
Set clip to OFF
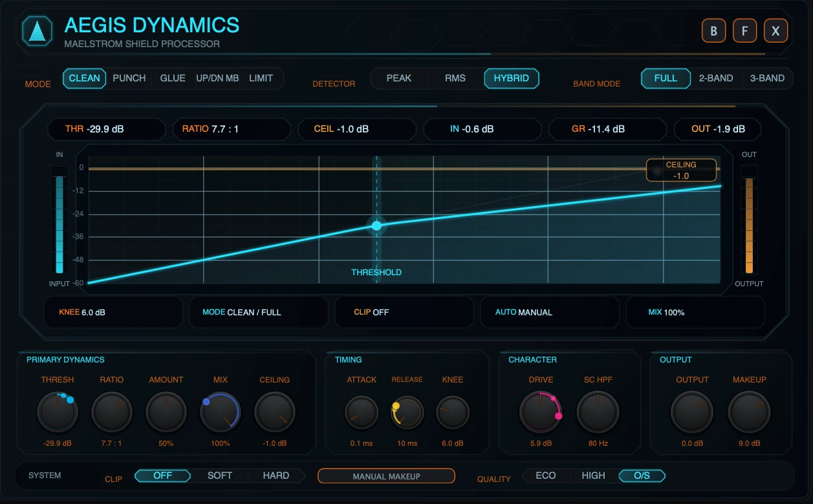[163, 476]
